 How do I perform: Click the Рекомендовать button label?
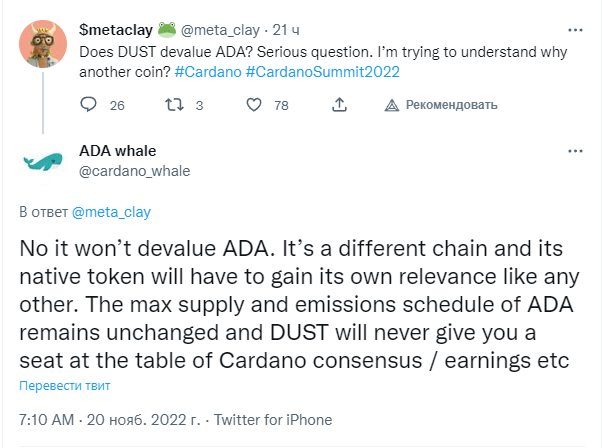point(452,105)
